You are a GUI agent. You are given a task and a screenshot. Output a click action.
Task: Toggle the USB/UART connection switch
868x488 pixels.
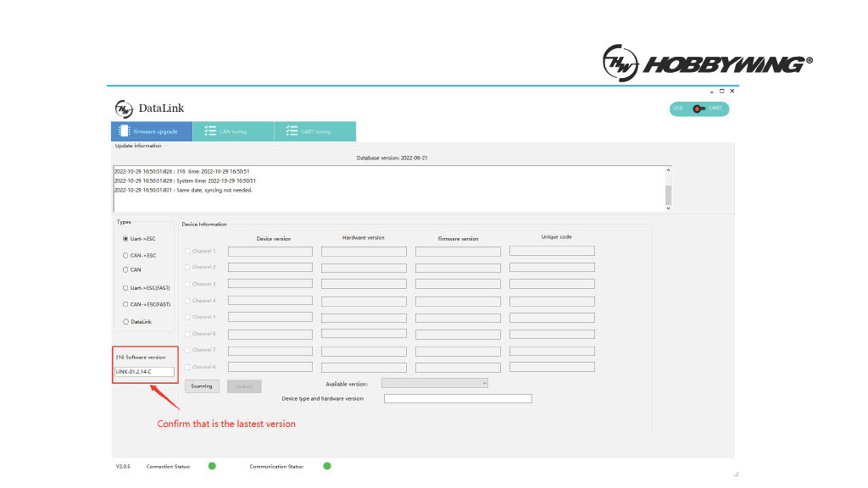tap(698, 109)
